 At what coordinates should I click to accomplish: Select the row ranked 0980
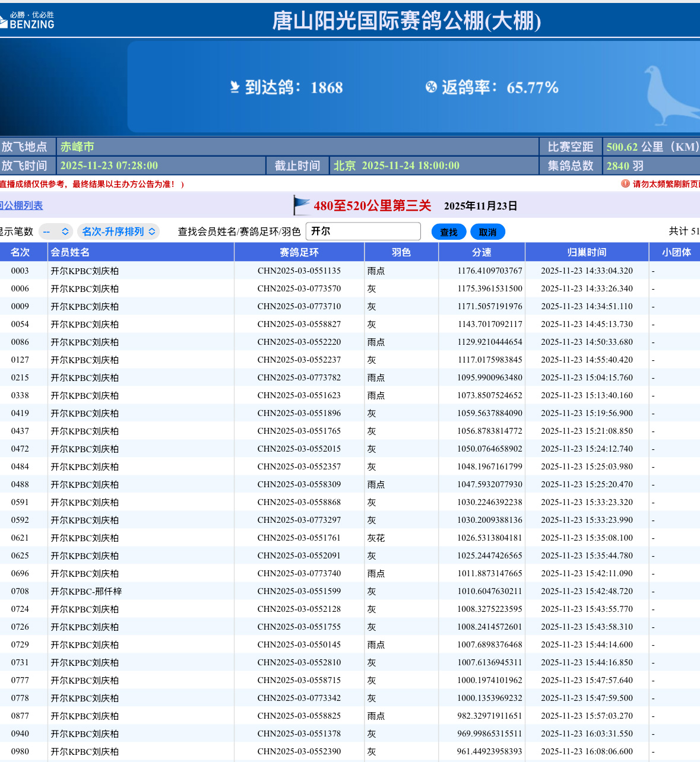pos(20,751)
